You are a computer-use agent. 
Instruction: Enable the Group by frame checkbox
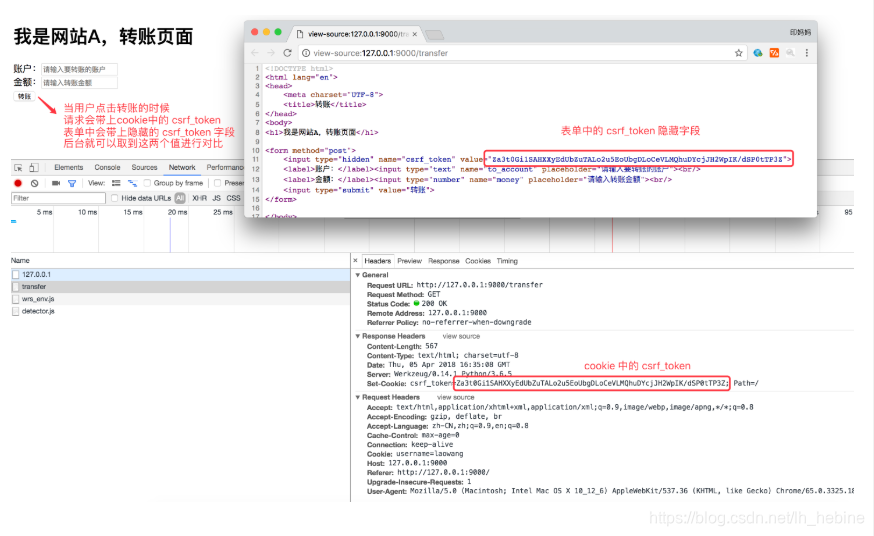pos(147,183)
